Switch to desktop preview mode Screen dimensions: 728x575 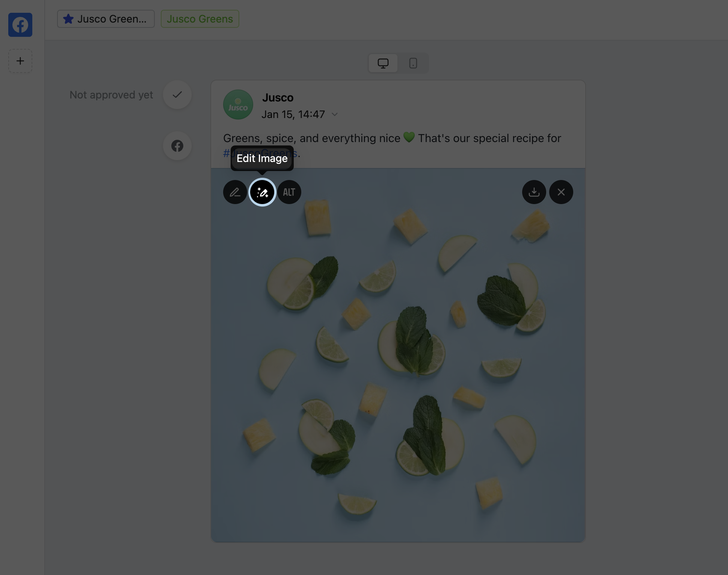tap(383, 63)
